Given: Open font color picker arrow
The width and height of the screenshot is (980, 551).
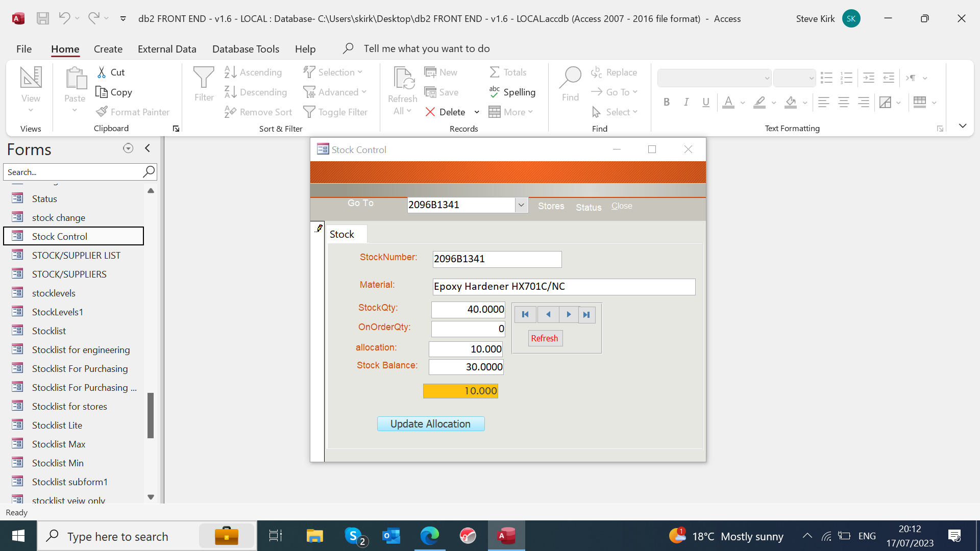Looking at the screenshot, I should [x=743, y=102].
